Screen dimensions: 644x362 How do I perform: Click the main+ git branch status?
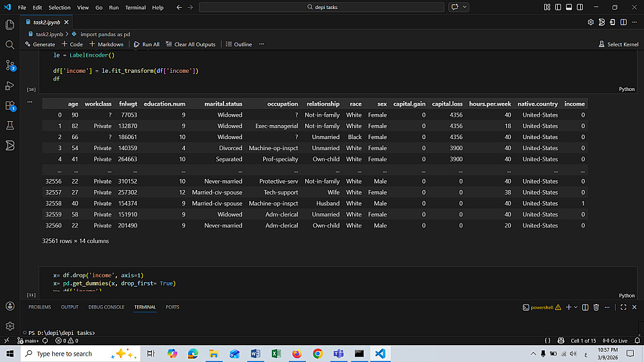click(28, 341)
